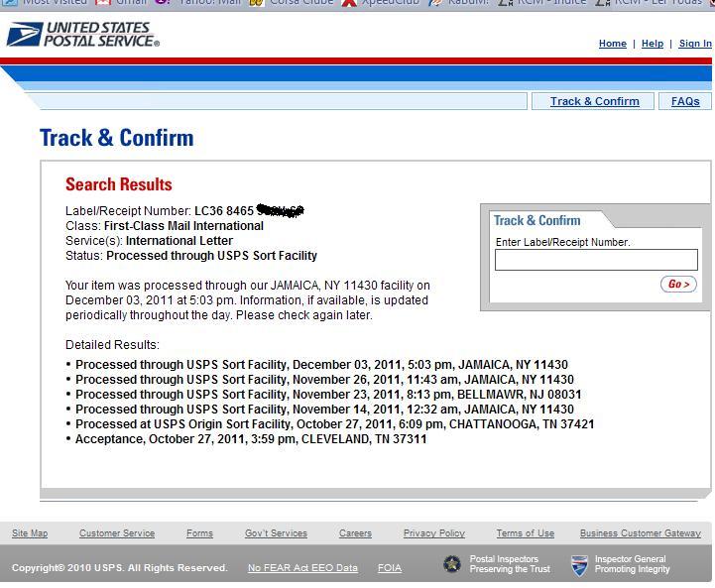
Task: Click the Postal Inspectors Preserving the Trust text
Action: (x=510, y=564)
